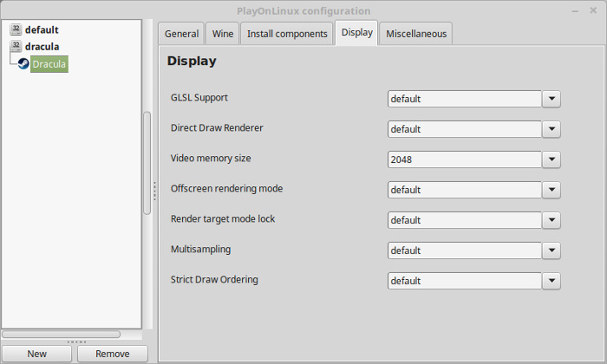Select the Display tab
Image resolution: width=607 pixels, height=364 pixels.
point(356,33)
